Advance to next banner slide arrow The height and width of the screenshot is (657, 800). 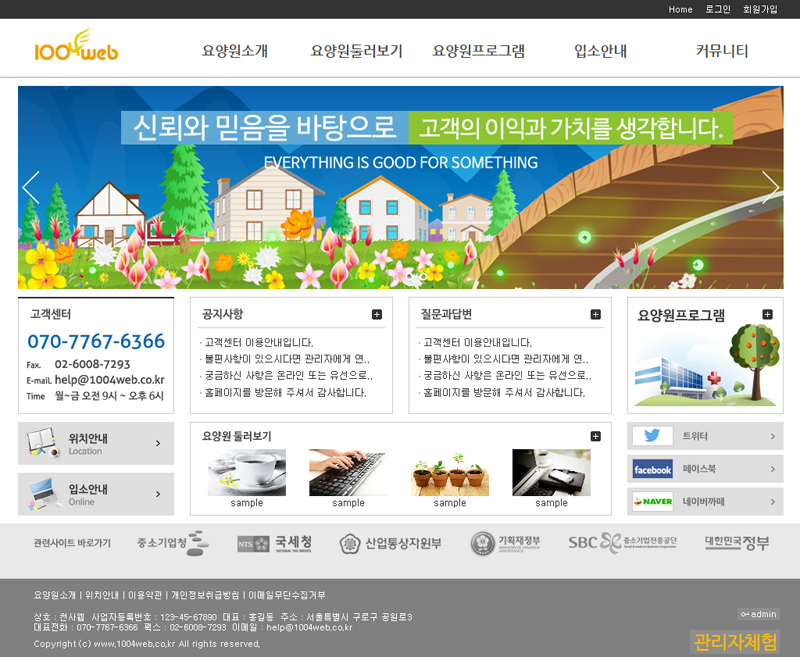pyautogui.click(x=770, y=188)
